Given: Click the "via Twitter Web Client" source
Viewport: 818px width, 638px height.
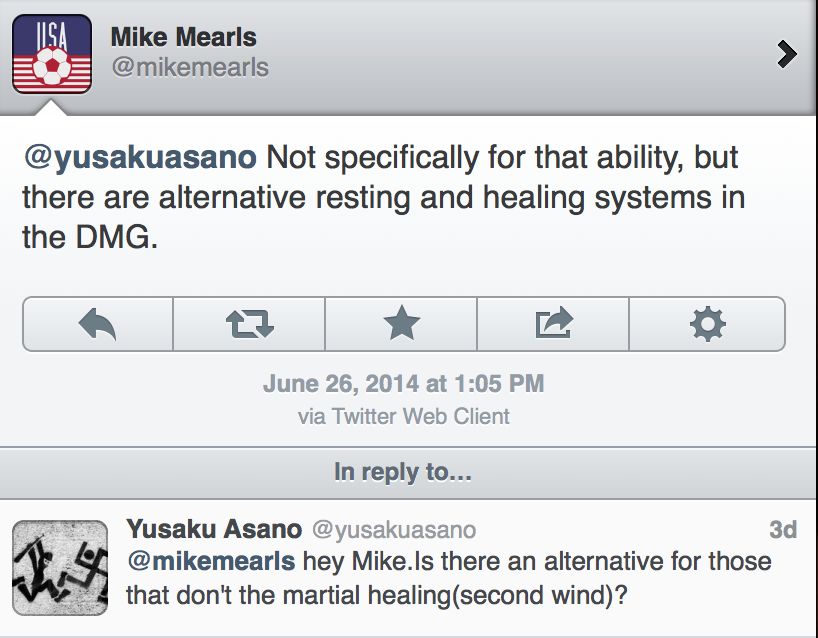Looking at the screenshot, I should [403, 416].
